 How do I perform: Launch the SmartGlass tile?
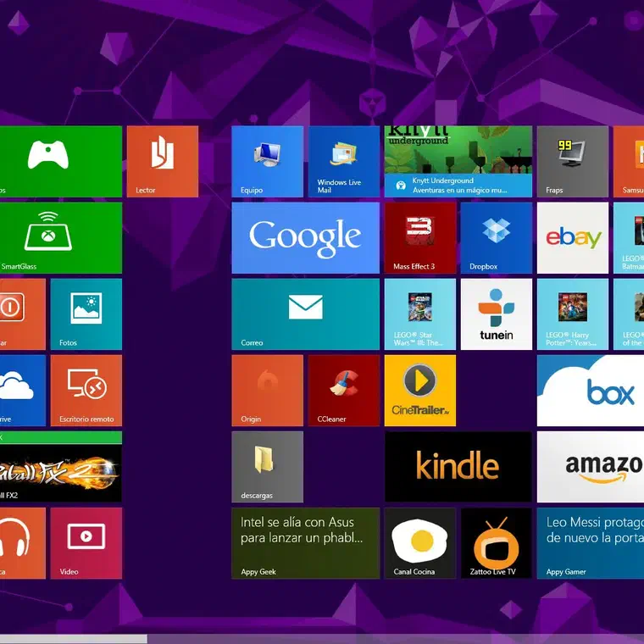point(61,238)
